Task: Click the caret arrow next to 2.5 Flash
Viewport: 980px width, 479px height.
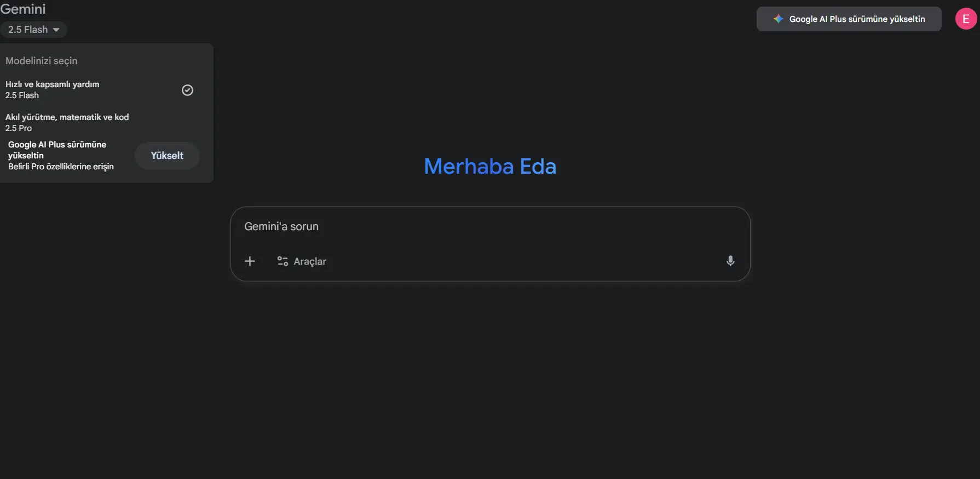Action: [x=56, y=30]
